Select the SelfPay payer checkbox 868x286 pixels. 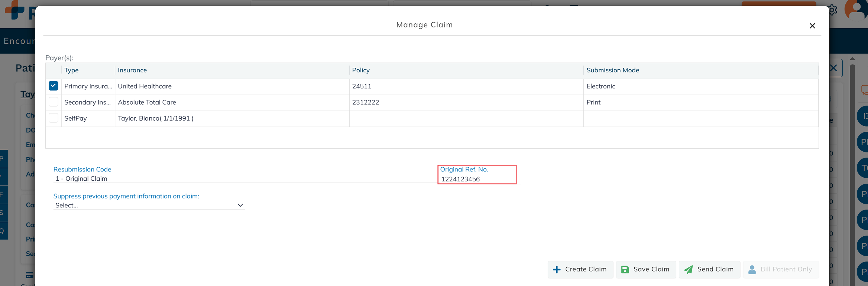(54, 118)
